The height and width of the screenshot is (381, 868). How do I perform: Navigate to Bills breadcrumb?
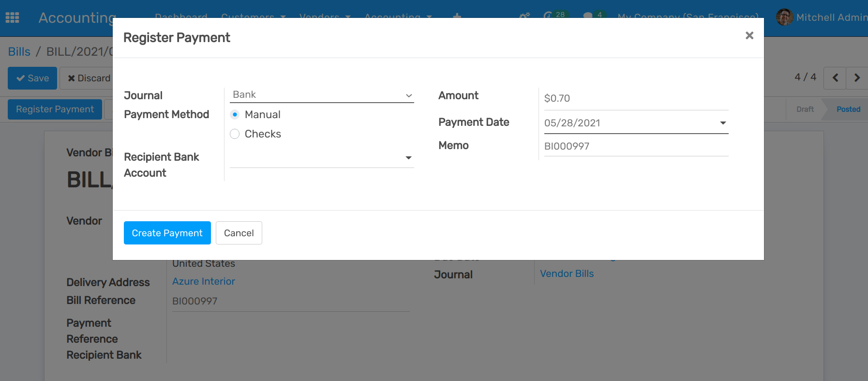(x=19, y=52)
